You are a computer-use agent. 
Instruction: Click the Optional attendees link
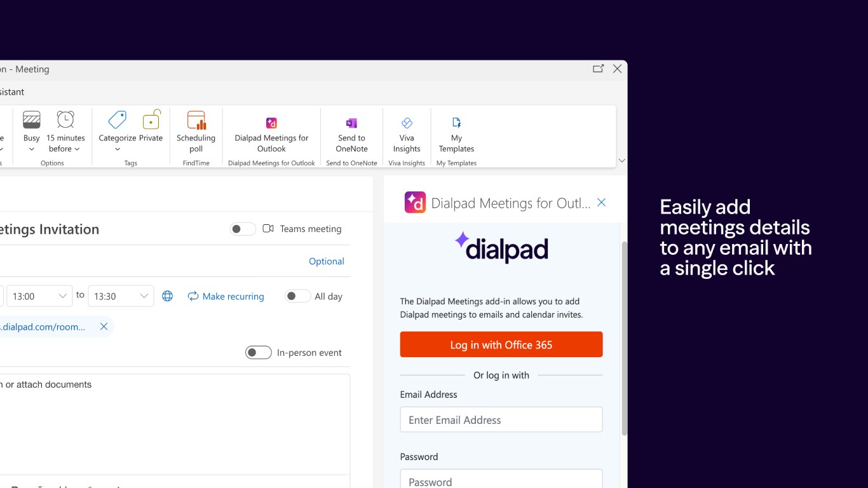tap(326, 261)
